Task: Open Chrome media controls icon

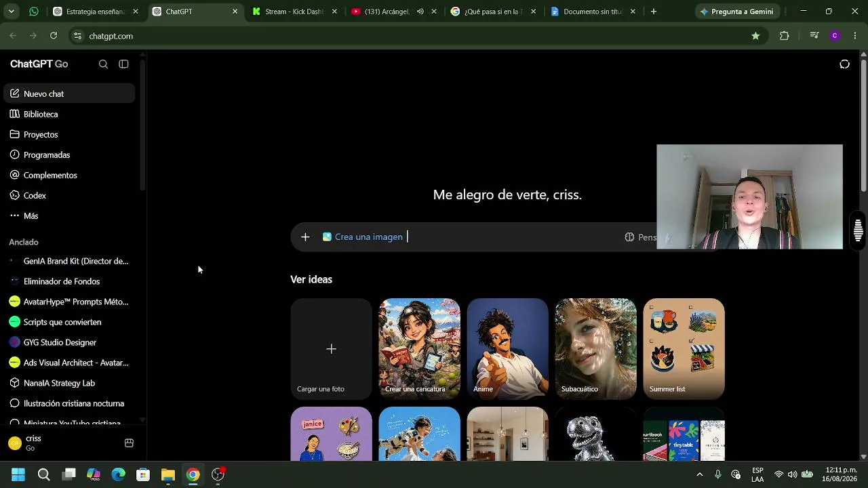Action: tap(814, 36)
